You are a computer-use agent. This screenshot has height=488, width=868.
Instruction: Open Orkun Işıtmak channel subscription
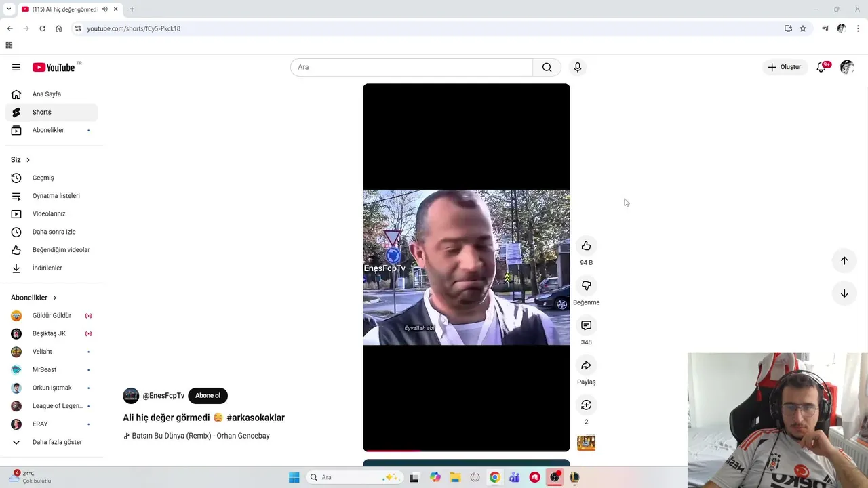(52, 388)
